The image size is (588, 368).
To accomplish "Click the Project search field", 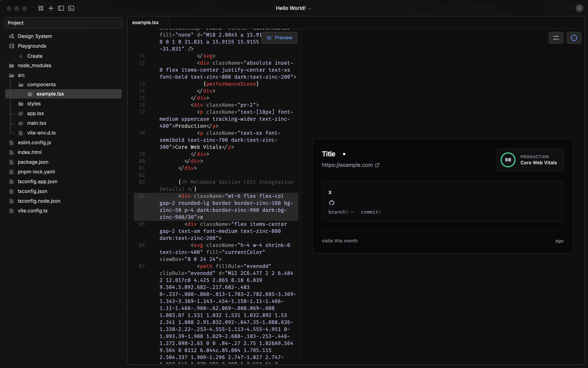I will pos(63,23).
